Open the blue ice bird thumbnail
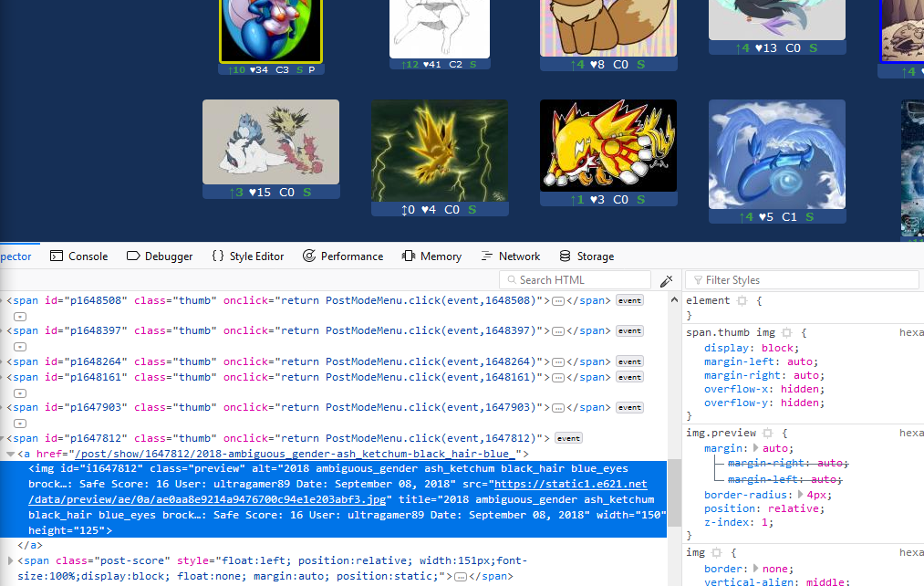This screenshot has height=586, width=924. [777, 154]
